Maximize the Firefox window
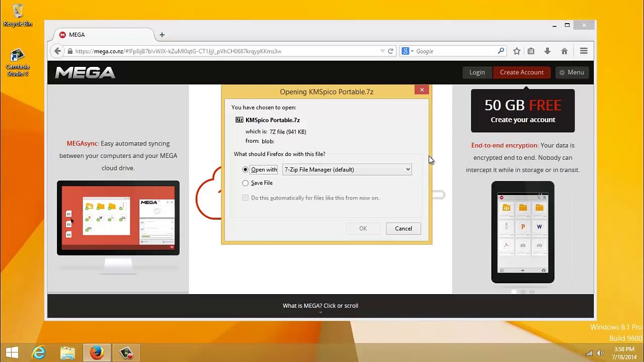The height and width of the screenshot is (362, 644). [x=567, y=25]
